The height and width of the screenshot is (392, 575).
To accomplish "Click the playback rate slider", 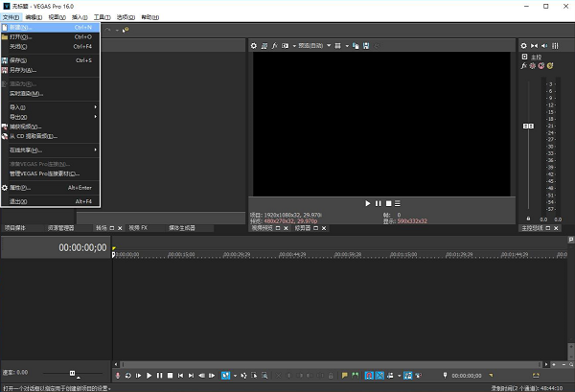I will click(71, 372).
